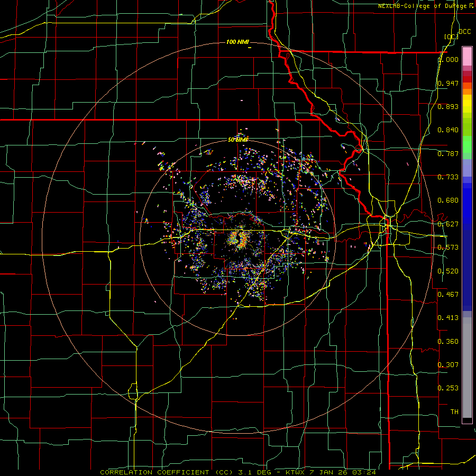Click the [CC] label above the color bar
This screenshot has height=476, width=476.
pyautogui.click(x=452, y=36)
